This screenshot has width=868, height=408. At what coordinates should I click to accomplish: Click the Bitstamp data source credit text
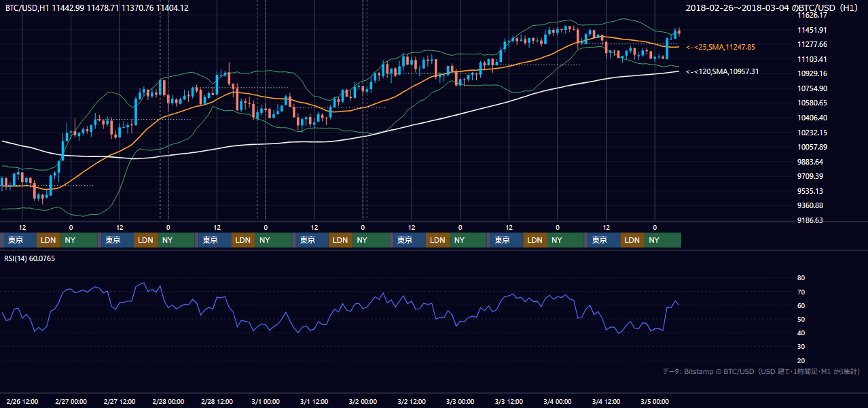(x=761, y=371)
